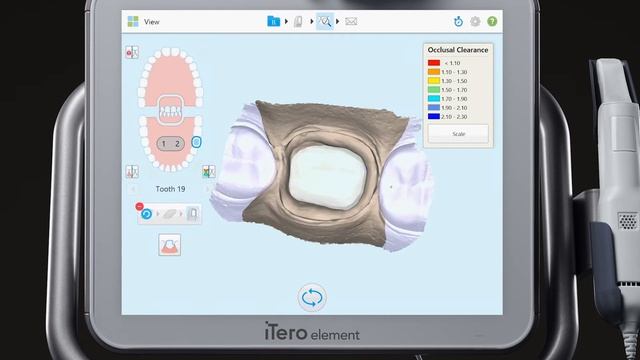The image size is (640, 360).
Task: Open the Windows-style home logo icon
Action: coord(133,22)
